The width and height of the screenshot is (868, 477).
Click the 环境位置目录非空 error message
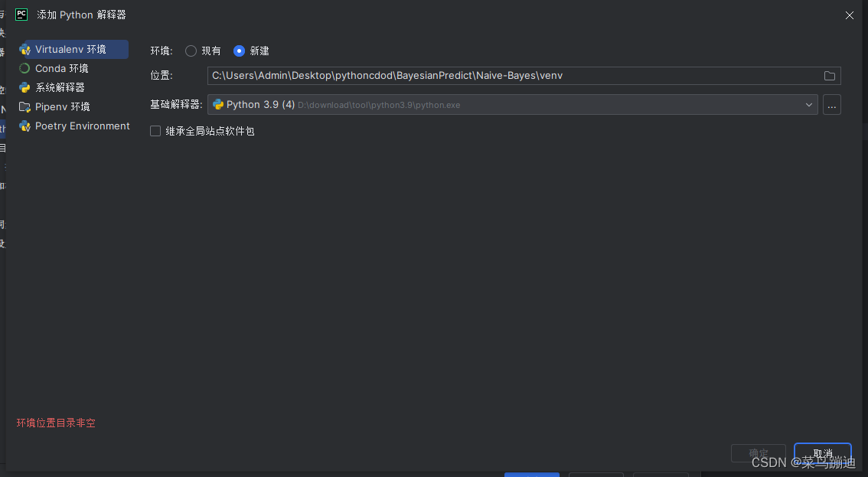56,423
